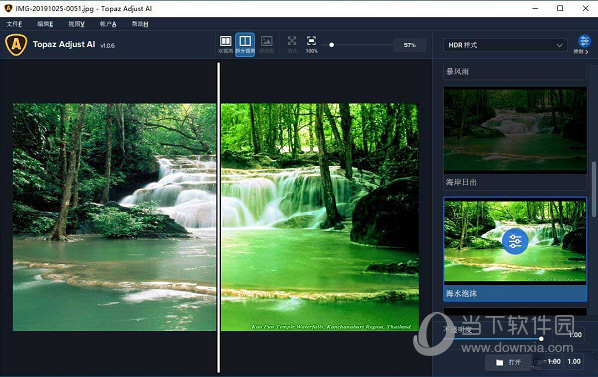Maximize the Topaz Adjust AI window
The image size is (598, 377).
click(560, 8)
